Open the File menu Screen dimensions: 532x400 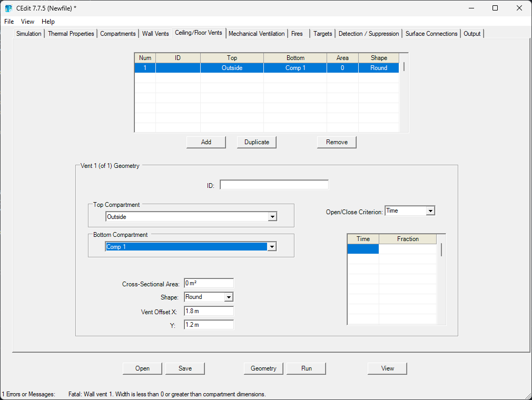(9, 22)
